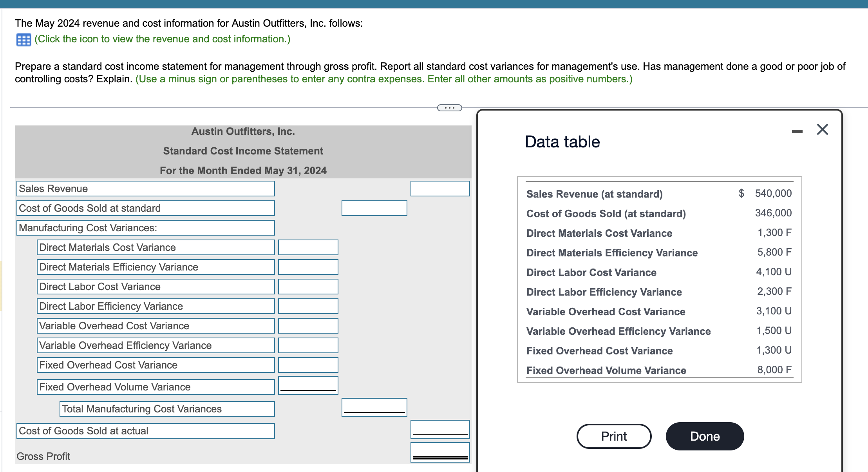868x472 pixels.
Task: Click the ellipsis divider handle
Action: 449,108
